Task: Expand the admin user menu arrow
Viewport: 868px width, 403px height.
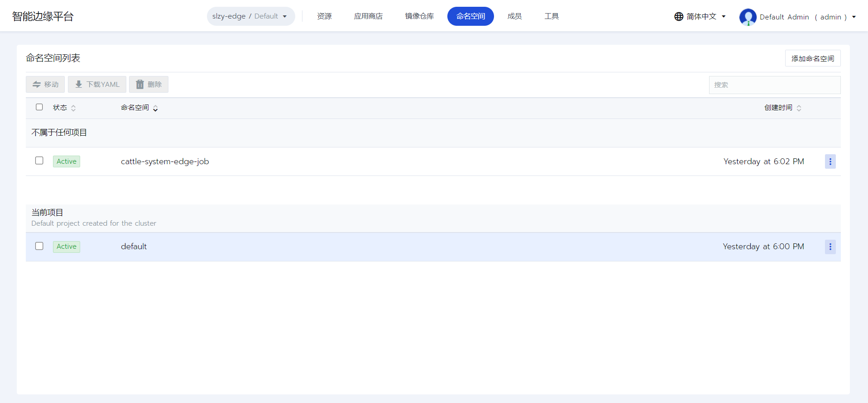Action: pyautogui.click(x=854, y=17)
